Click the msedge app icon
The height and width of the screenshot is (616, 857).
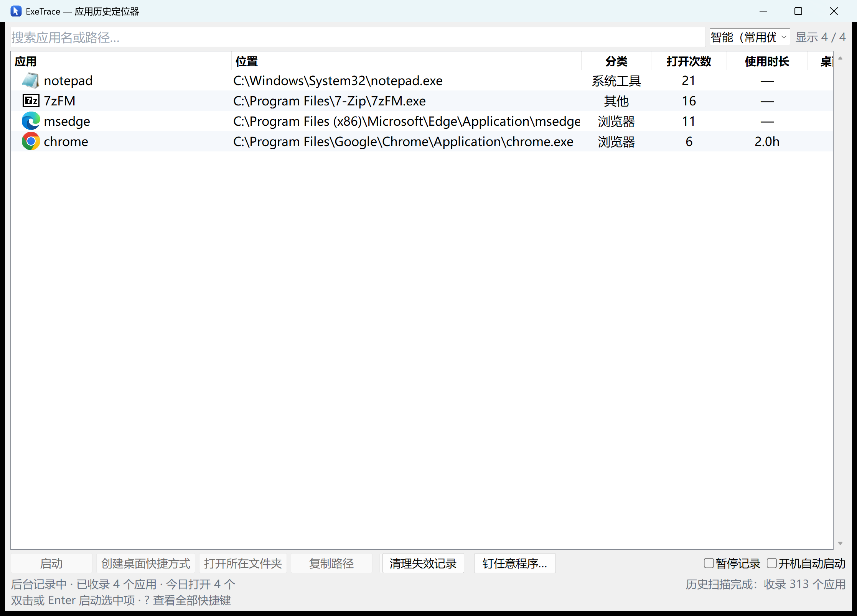tap(31, 121)
